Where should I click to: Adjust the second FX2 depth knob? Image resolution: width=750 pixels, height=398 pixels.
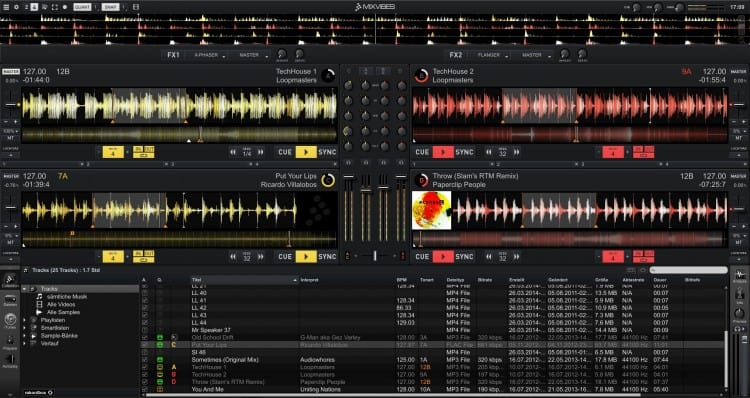click(582, 54)
